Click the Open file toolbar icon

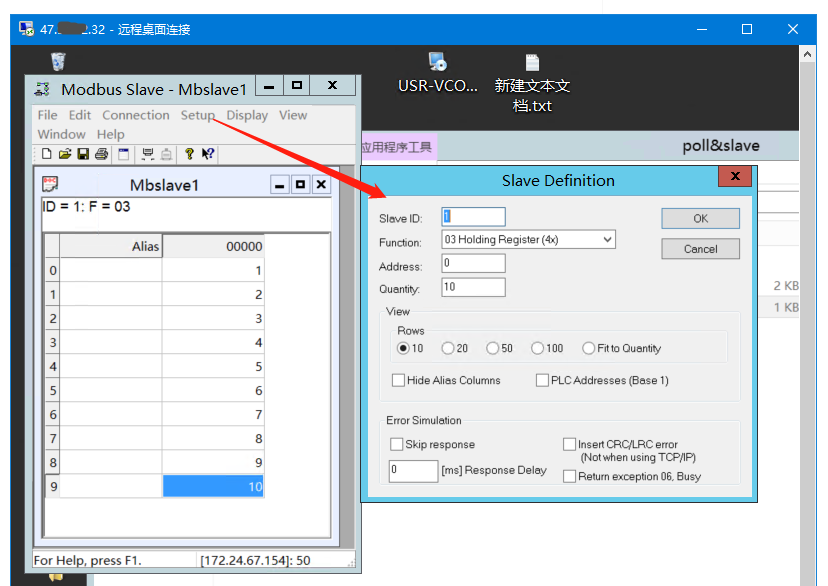coord(65,154)
